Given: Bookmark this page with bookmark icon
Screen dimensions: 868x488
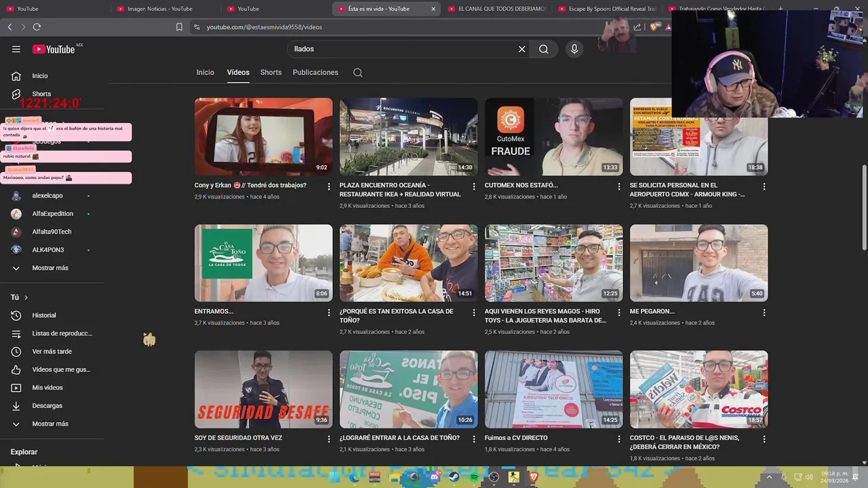Looking at the screenshot, I should 179,27.
